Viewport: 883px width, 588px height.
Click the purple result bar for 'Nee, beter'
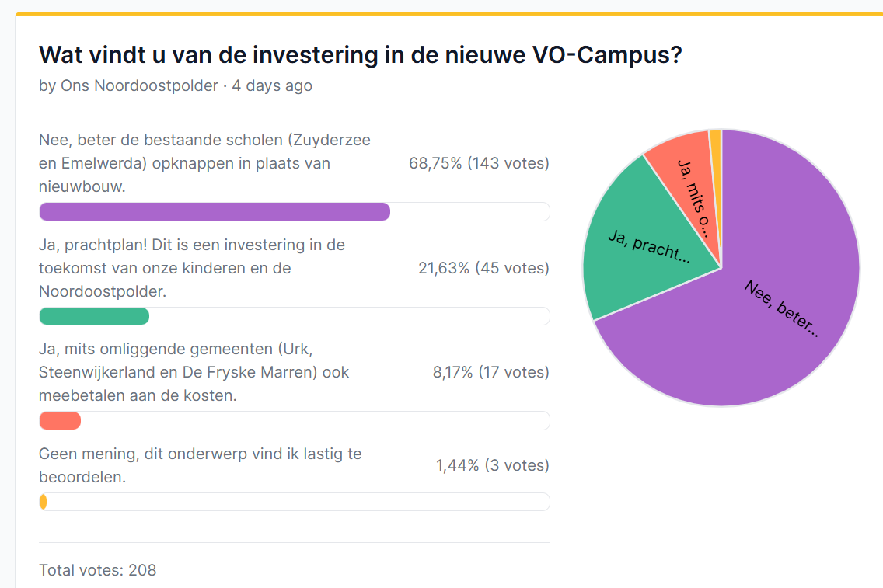coord(215,211)
